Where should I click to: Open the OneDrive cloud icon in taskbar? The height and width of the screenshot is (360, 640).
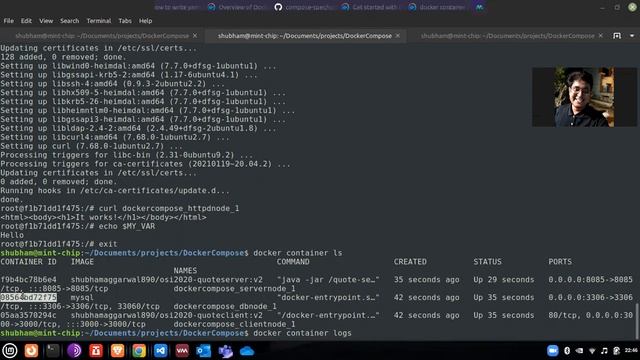(x=247, y=351)
